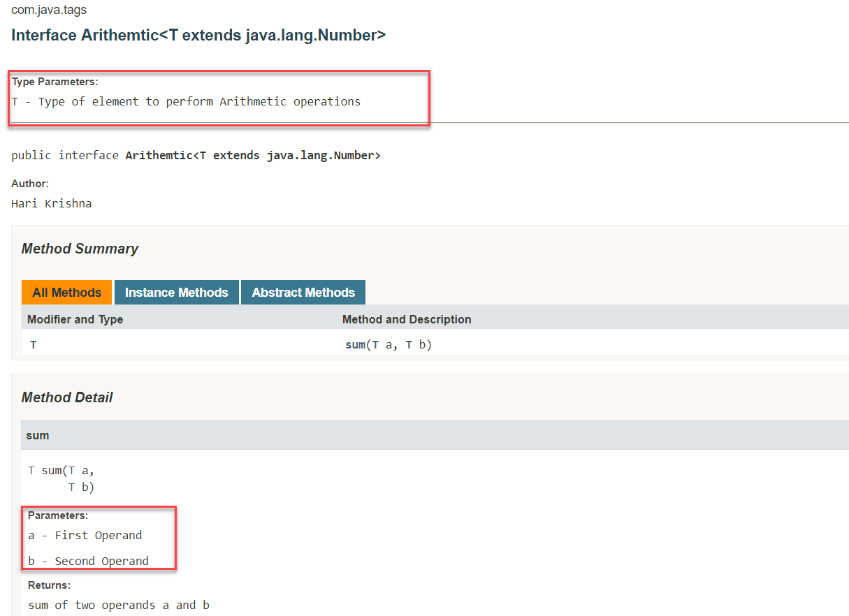Click the T return type link in Modifier column
Image resolution: width=849 pixels, height=616 pixels.
pos(33,344)
